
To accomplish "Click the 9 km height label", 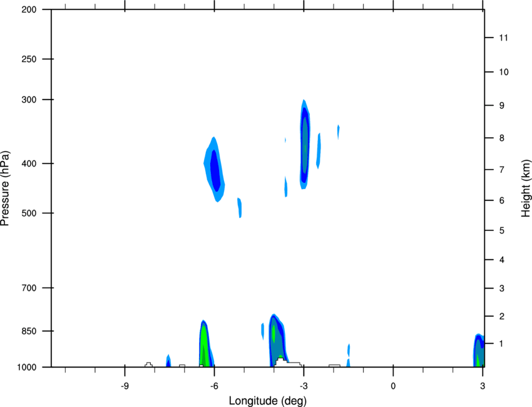I will (x=502, y=106).
